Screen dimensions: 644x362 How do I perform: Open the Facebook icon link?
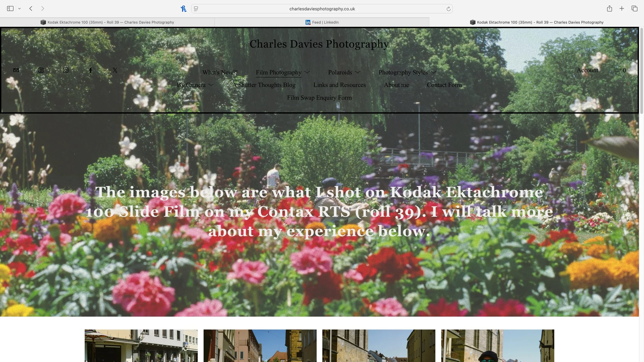90,70
